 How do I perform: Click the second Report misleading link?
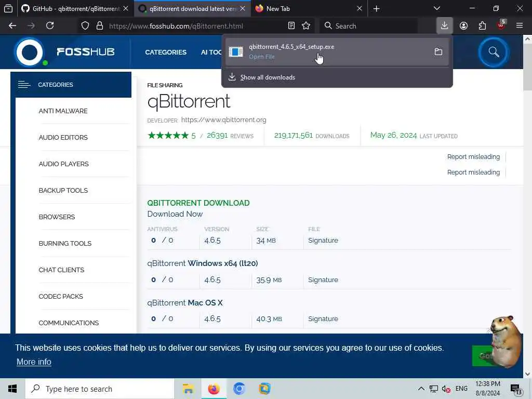473,172
